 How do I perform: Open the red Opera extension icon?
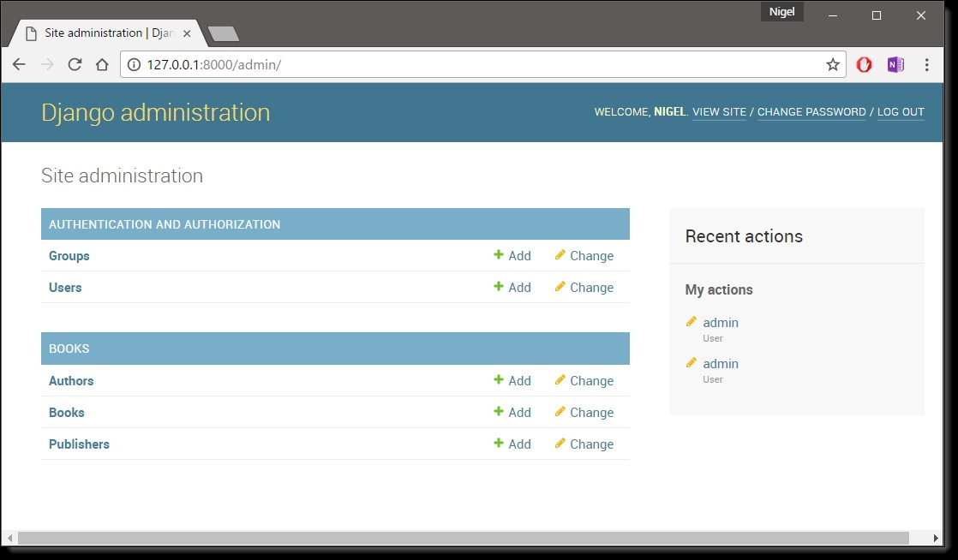pyautogui.click(x=864, y=65)
